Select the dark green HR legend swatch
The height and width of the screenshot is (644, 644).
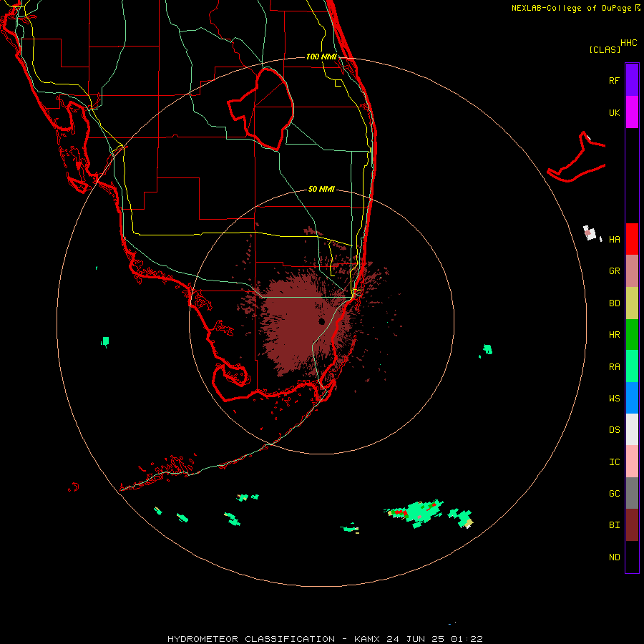pyautogui.click(x=632, y=335)
